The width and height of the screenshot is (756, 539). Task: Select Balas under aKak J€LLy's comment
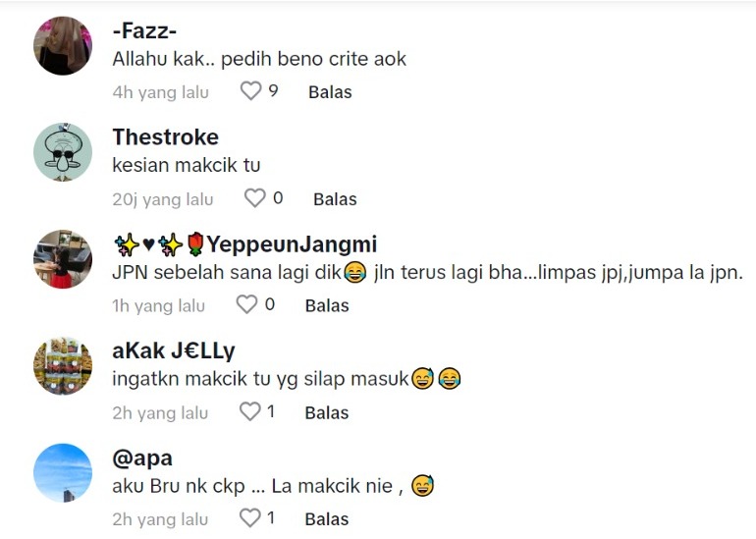327,412
